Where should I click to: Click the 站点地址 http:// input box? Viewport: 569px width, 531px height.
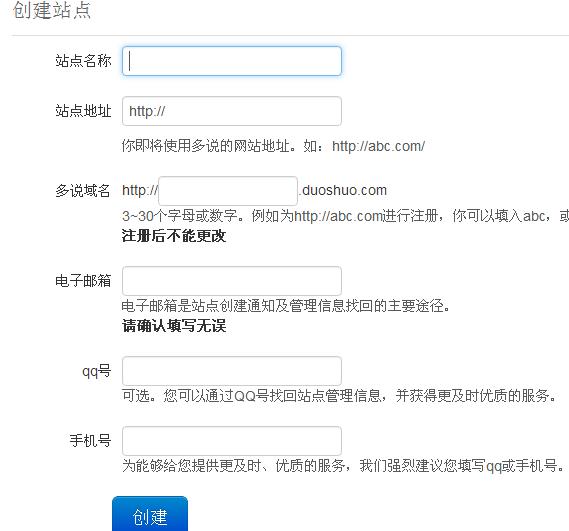click(232, 111)
